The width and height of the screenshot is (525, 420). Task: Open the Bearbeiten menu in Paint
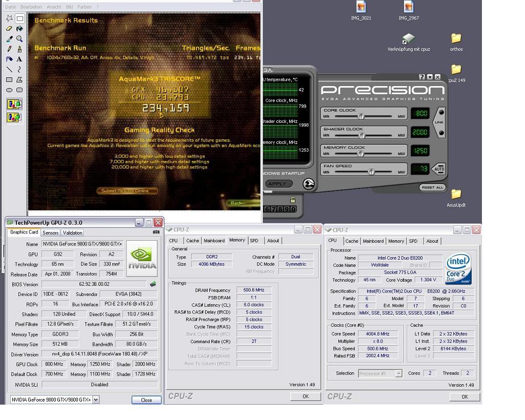coord(31,7)
